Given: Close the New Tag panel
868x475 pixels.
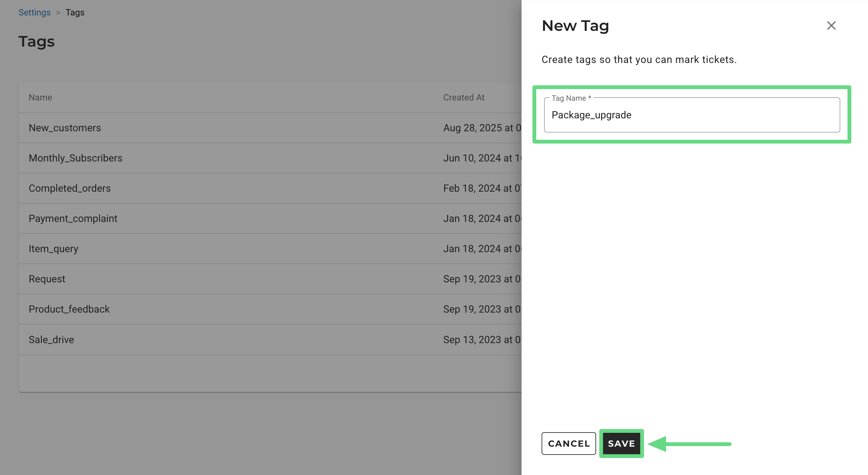Looking at the screenshot, I should (x=831, y=25).
